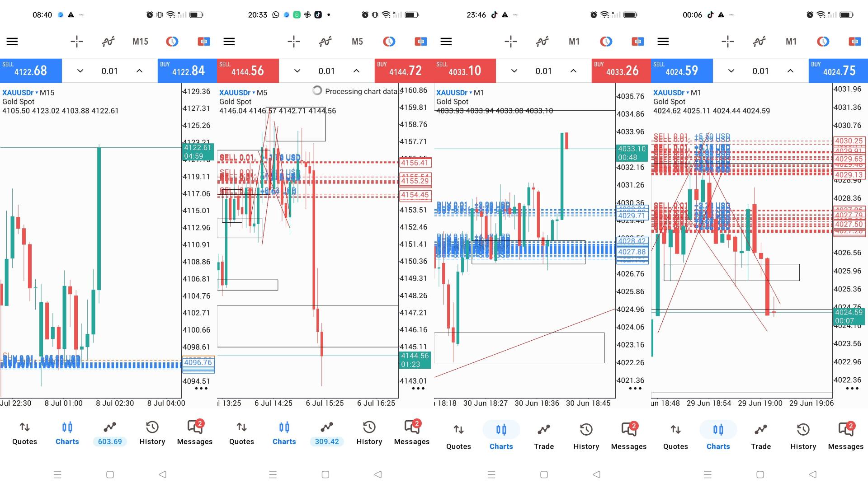Activate crosshair tool on M5 chart

click(x=294, y=42)
